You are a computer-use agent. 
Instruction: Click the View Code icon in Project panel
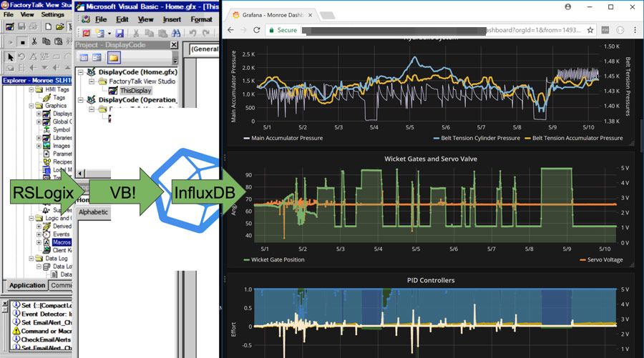(84, 58)
